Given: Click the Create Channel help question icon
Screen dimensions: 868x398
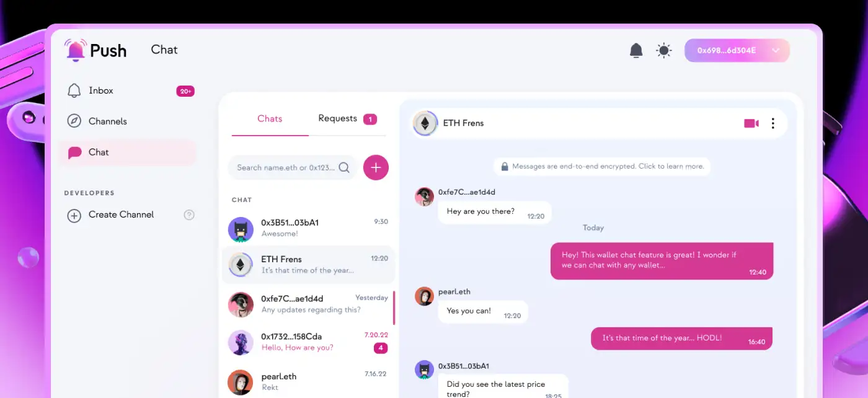Looking at the screenshot, I should (x=190, y=215).
